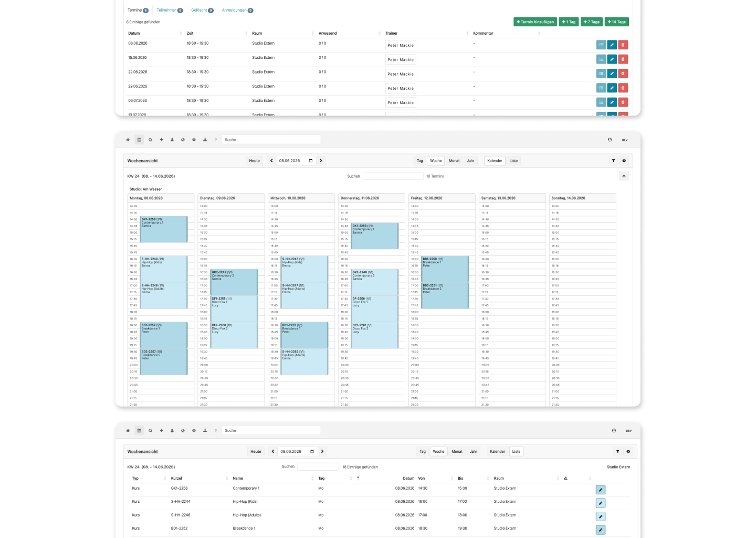Viewport: 756px width, 538px height.
Task: Edit the 15.06.2026 appointment via pencil icon
Action: [612, 59]
